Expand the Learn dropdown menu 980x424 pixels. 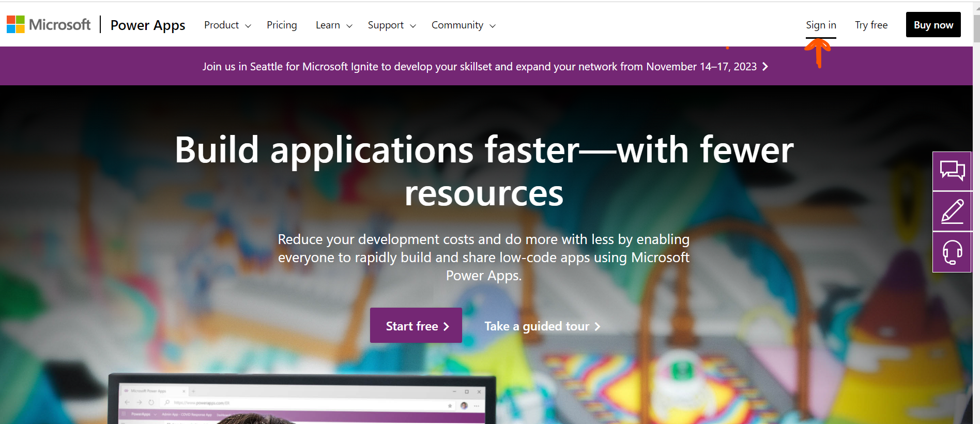[x=334, y=25]
